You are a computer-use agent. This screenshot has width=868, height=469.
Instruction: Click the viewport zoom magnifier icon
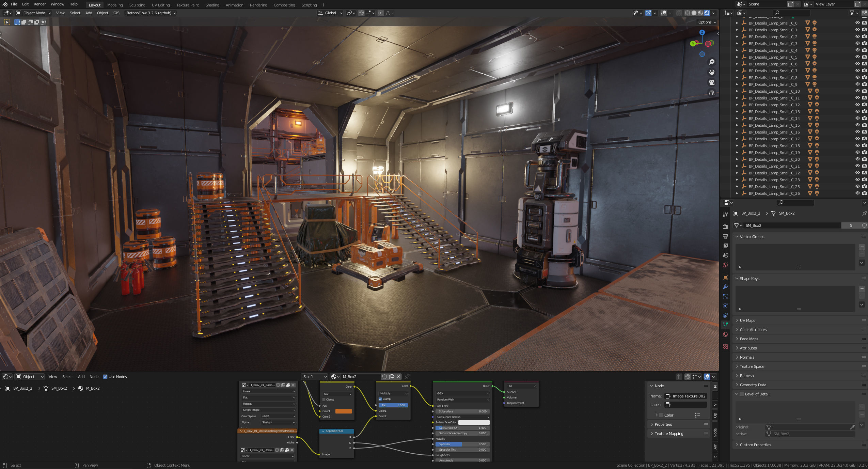pyautogui.click(x=711, y=62)
